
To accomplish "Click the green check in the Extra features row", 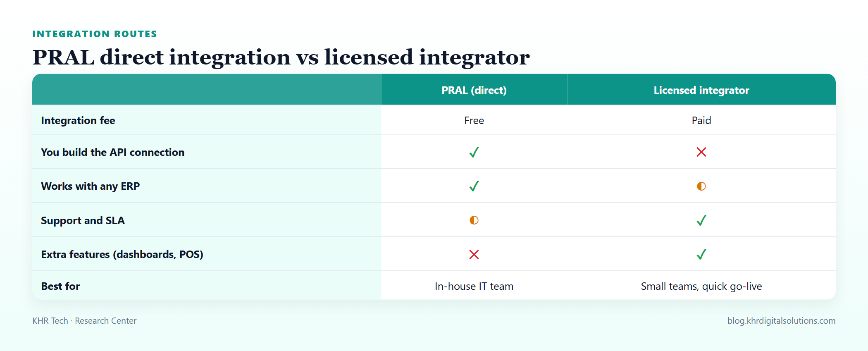I will (701, 254).
